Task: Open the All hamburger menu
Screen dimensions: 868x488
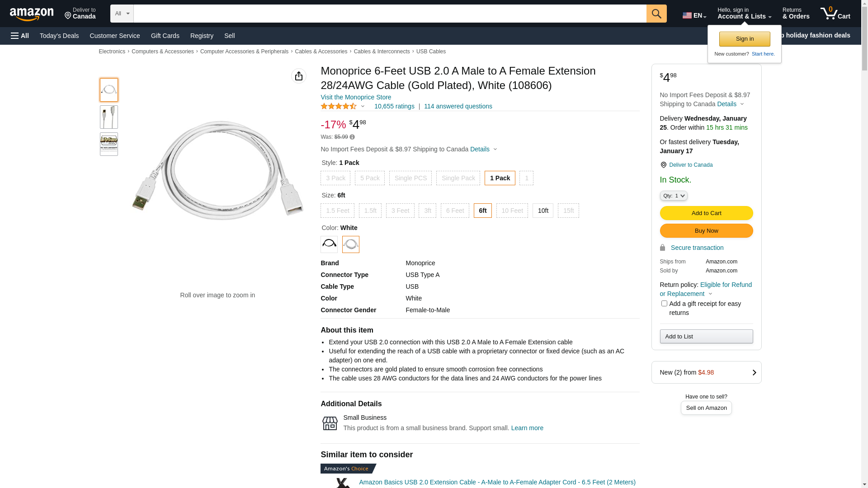Action: tap(20, 36)
